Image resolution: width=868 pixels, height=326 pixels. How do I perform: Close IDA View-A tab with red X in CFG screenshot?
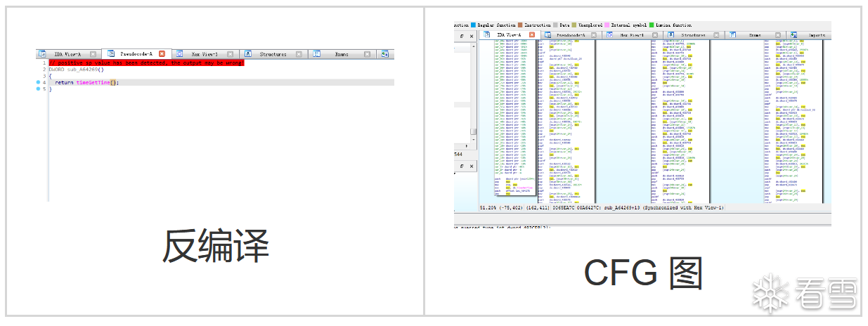tap(532, 34)
